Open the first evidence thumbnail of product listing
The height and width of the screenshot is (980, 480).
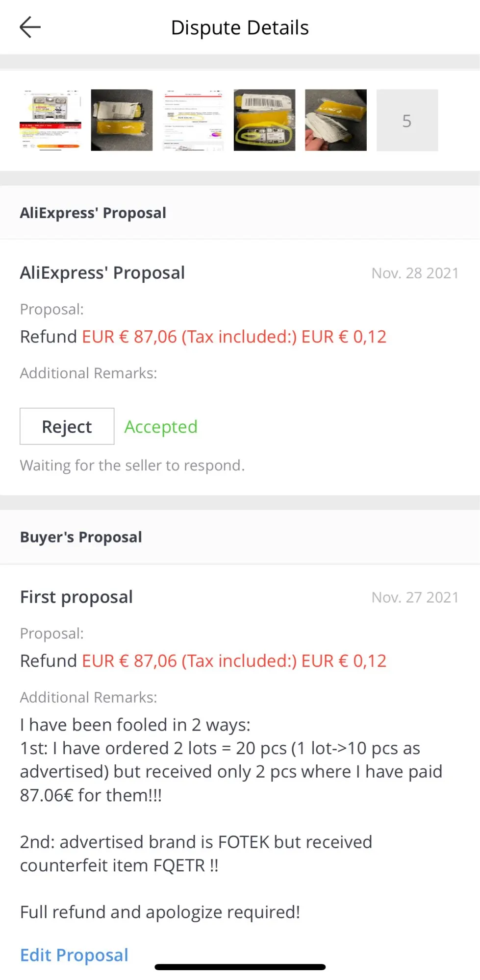click(x=51, y=120)
